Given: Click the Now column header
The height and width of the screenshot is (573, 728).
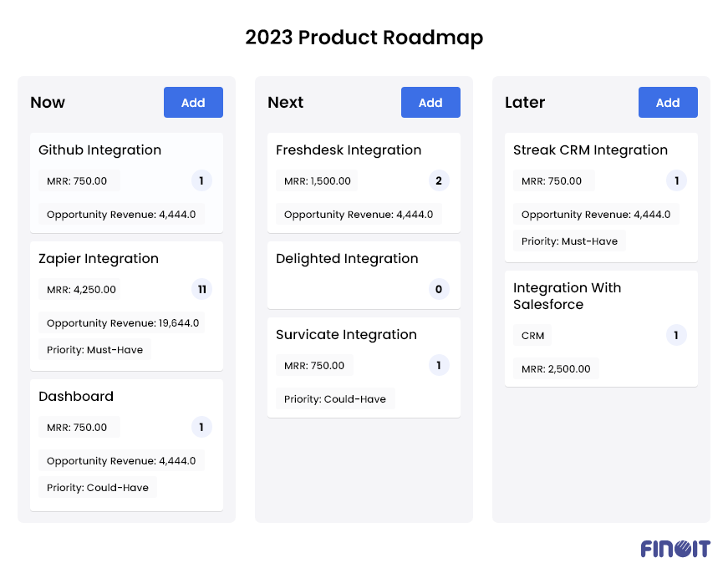Looking at the screenshot, I should (48, 102).
